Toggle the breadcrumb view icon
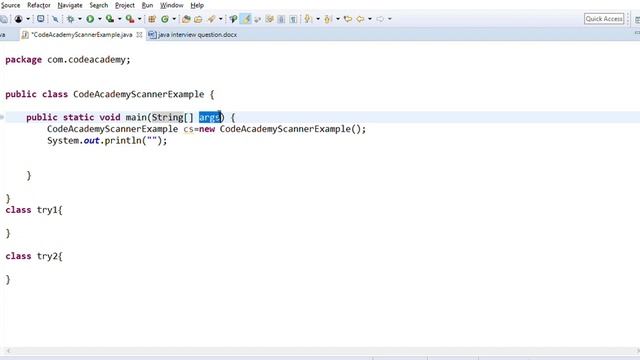640x360 pixels. (x=233, y=19)
